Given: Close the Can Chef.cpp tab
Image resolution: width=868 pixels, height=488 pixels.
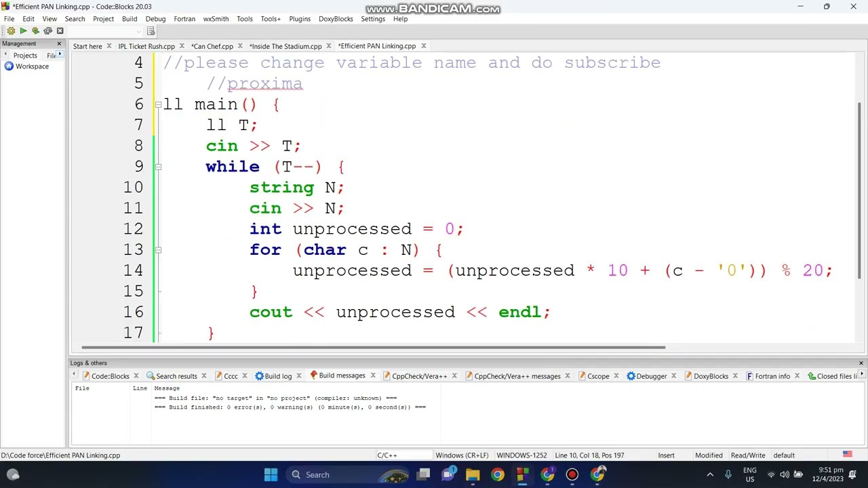Looking at the screenshot, I should pyautogui.click(x=241, y=46).
